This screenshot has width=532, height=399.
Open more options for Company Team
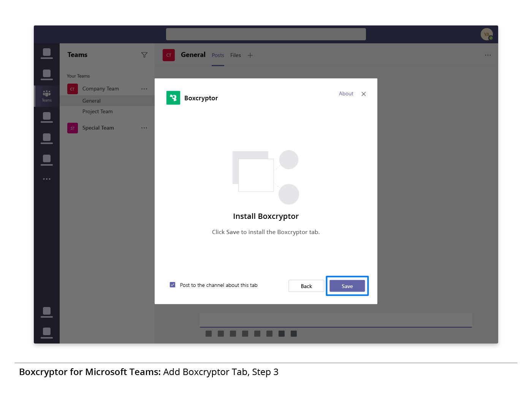click(144, 89)
